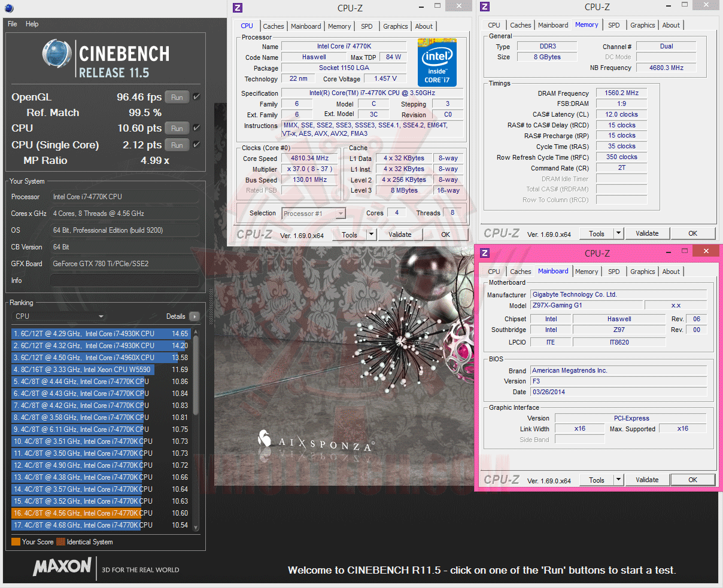
Task: Click Validate in Memory window
Action: [647, 233]
